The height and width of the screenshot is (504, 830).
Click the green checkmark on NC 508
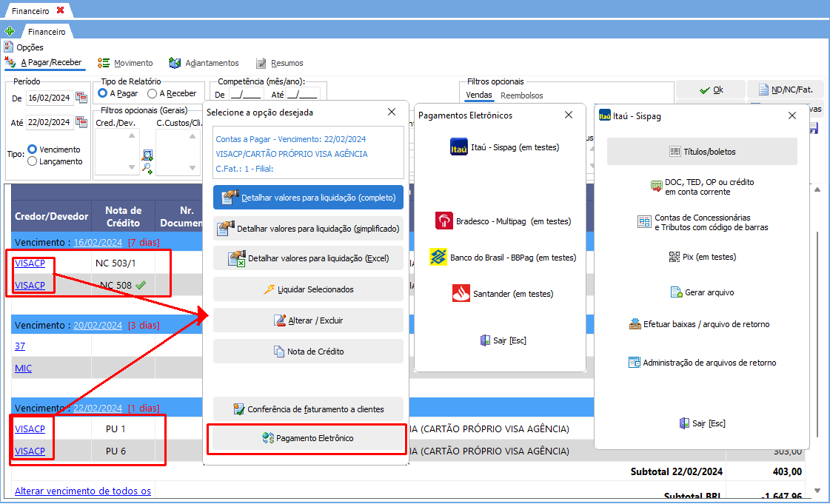click(x=141, y=285)
